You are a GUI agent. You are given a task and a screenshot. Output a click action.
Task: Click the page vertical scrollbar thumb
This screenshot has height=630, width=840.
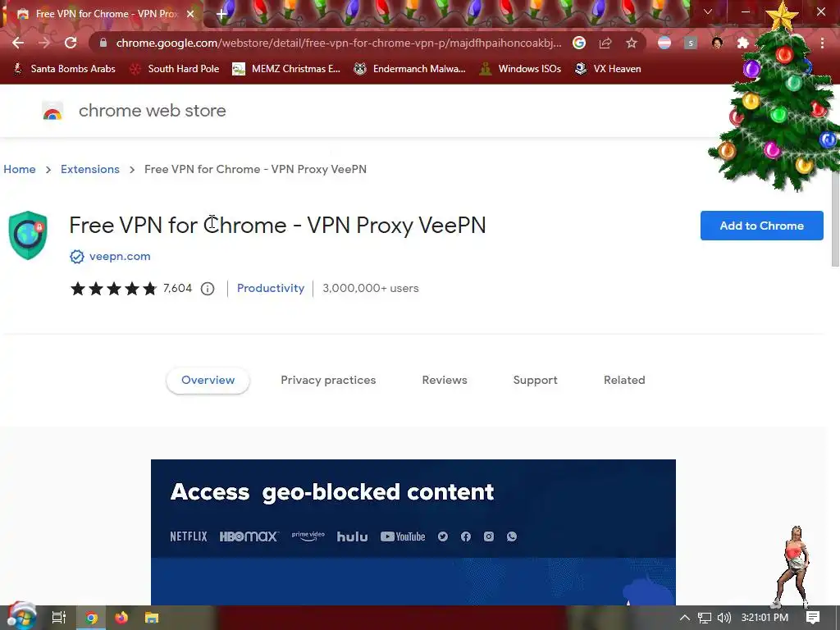(x=835, y=214)
